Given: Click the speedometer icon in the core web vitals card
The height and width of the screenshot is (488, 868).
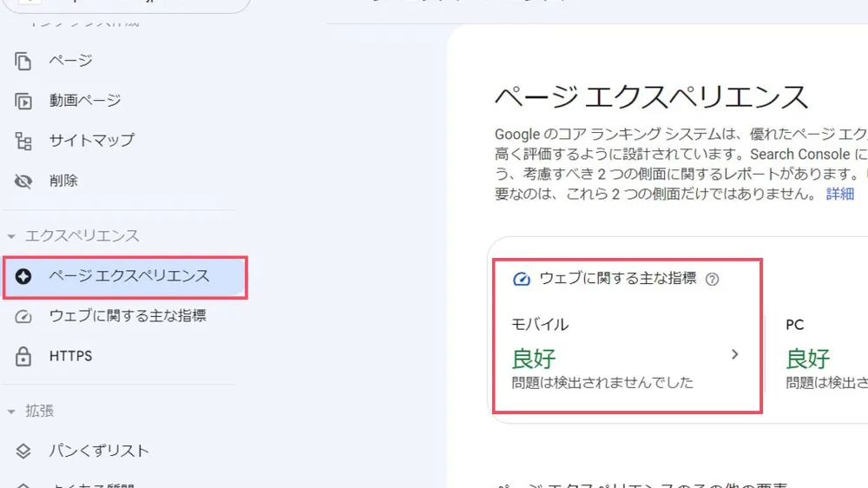Looking at the screenshot, I should click(x=521, y=279).
